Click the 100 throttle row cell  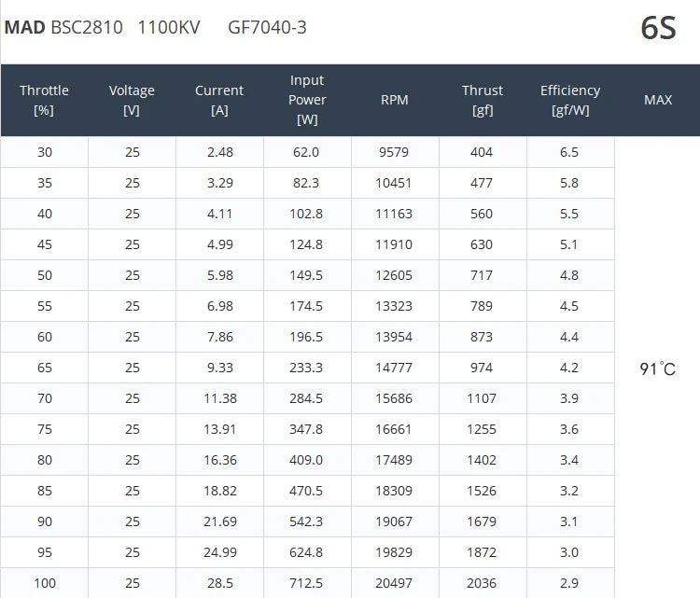[45, 583]
